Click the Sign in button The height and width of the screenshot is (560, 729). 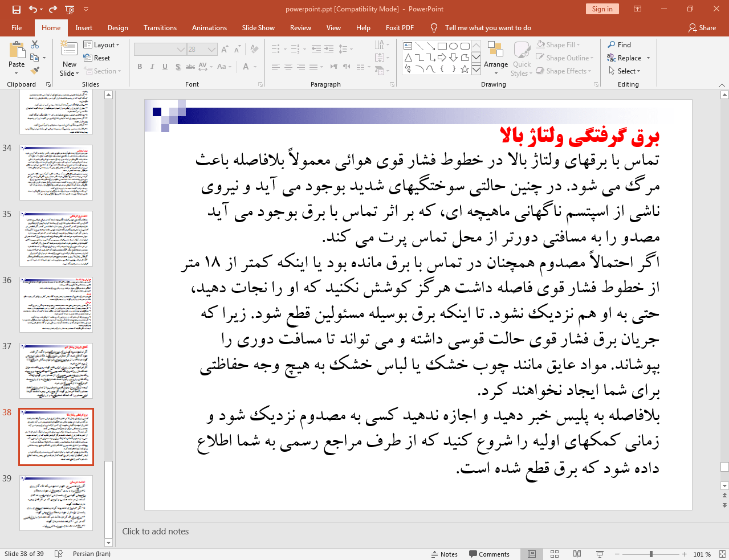pyautogui.click(x=602, y=9)
